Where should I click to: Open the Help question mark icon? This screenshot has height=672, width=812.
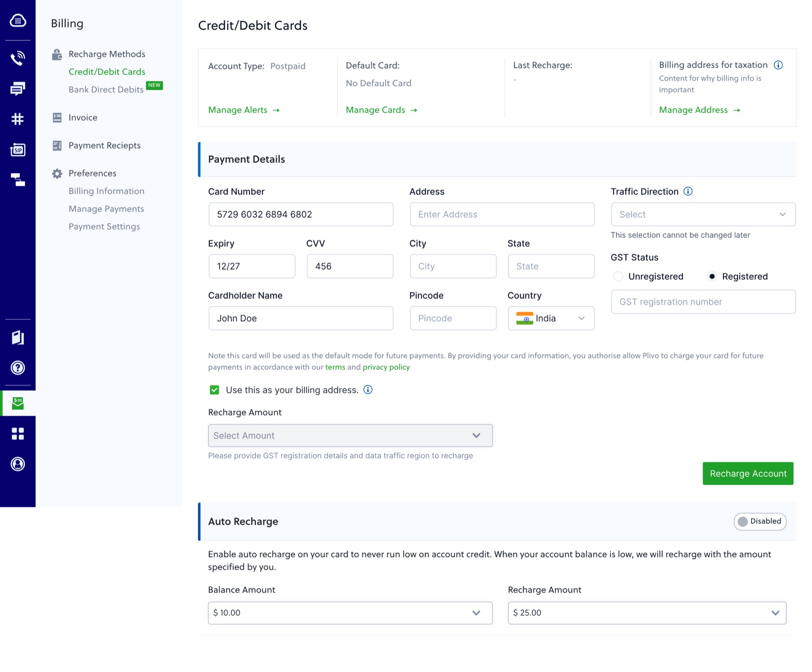18,368
